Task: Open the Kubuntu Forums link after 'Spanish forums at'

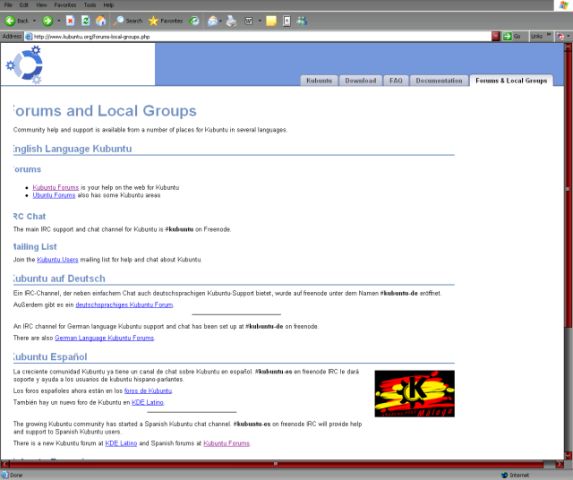Action: coord(227,443)
